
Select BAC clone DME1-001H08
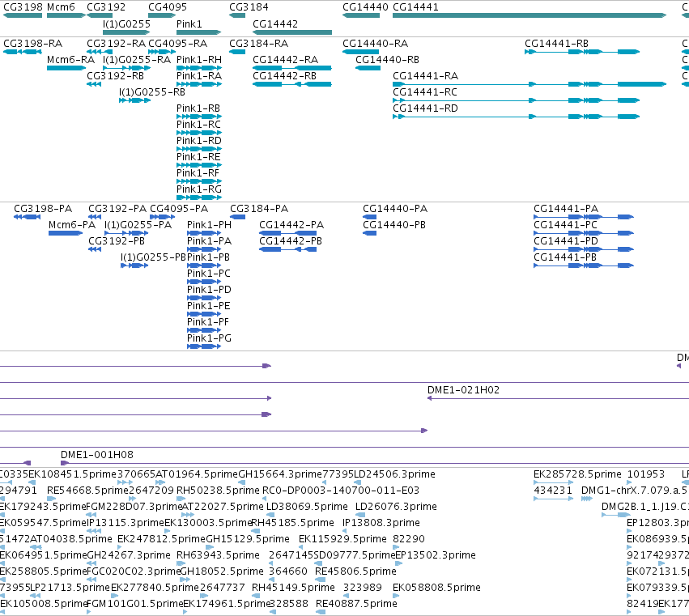click(97, 455)
